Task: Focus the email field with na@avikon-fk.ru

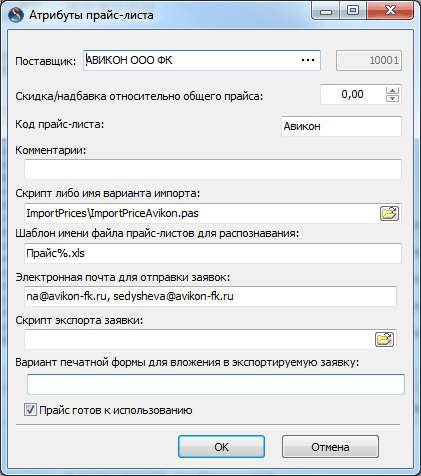Action: click(210, 296)
